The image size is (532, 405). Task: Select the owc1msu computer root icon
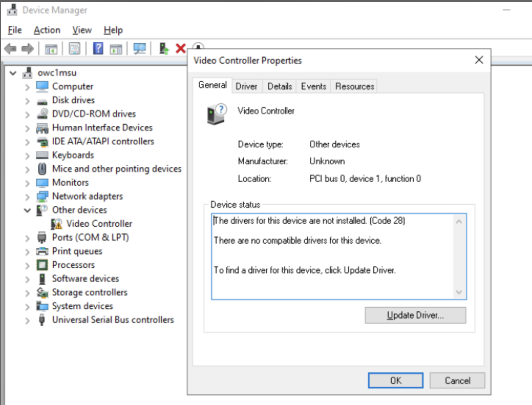27,73
